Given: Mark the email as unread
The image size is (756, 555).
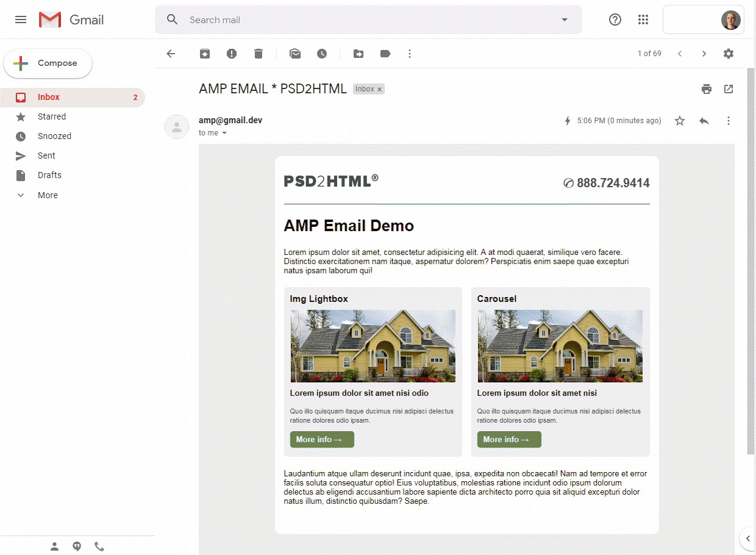Looking at the screenshot, I should click(x=295, y=54).
